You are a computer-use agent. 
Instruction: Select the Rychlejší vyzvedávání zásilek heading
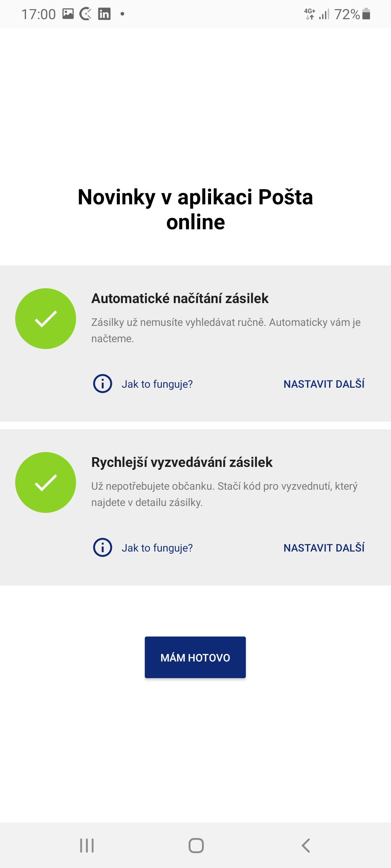pos(182,462)
